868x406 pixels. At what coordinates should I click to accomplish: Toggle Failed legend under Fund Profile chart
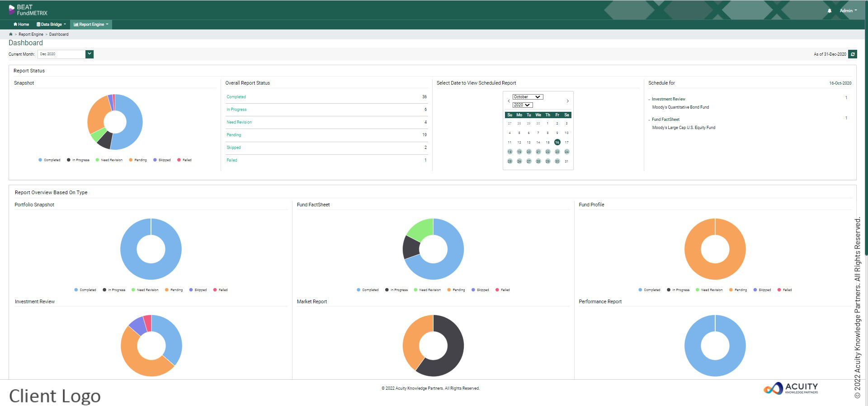pyautogui.click(x=784, y=290)
